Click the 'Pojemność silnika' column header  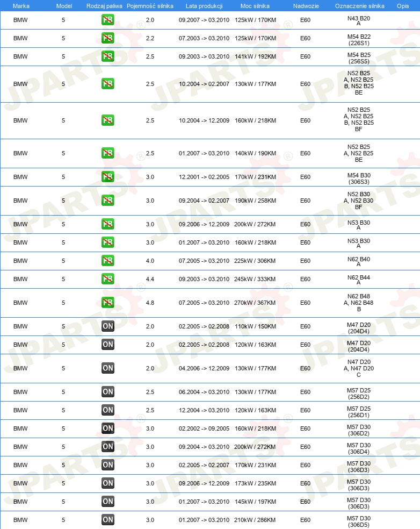(x=150, y=6)
